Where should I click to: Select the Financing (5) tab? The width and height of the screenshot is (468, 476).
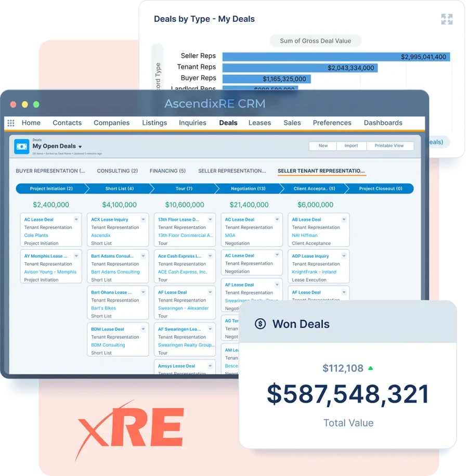(x=167, y=171)
